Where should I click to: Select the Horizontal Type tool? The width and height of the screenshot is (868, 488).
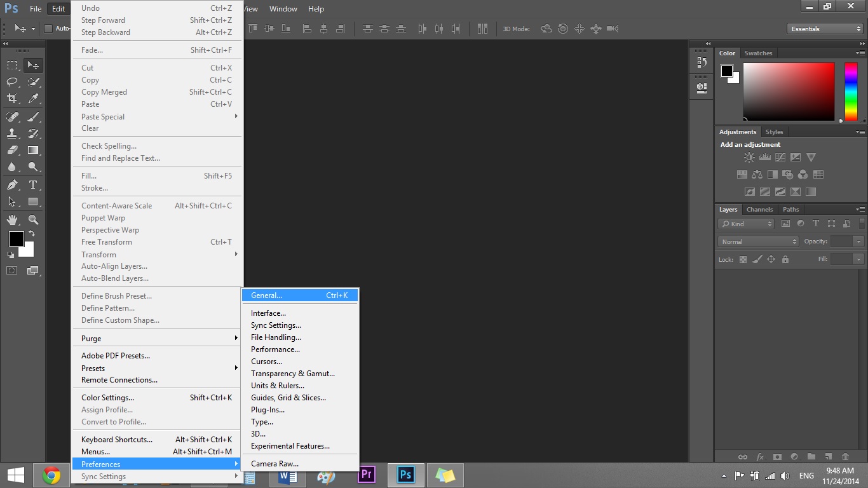(33, 185)
